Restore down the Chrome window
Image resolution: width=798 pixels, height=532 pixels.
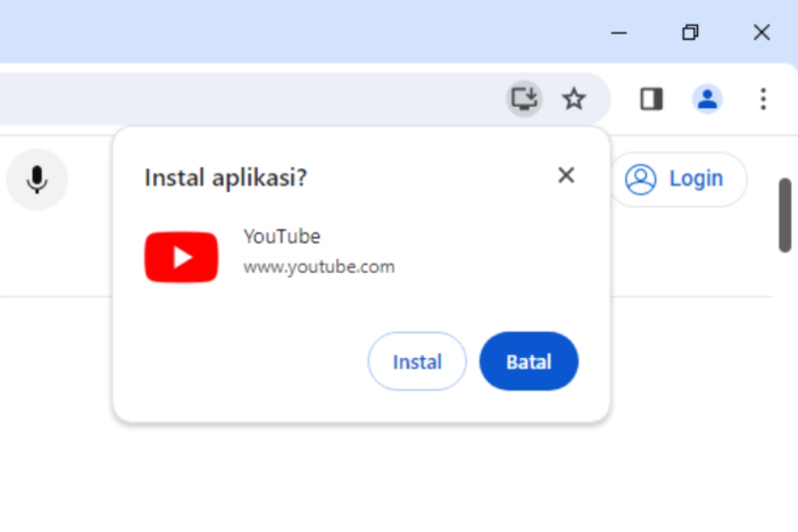coord(690,33)
